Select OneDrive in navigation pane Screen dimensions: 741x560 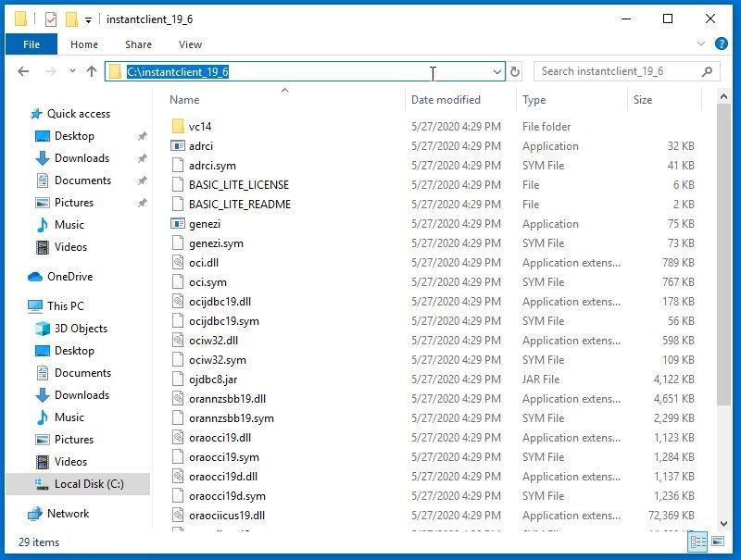point(60,277)
